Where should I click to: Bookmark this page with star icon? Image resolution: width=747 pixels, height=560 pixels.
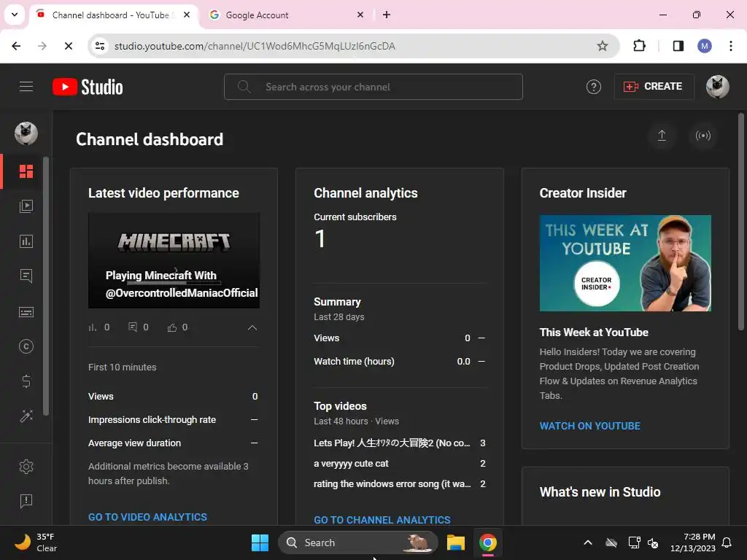(602, 46)
